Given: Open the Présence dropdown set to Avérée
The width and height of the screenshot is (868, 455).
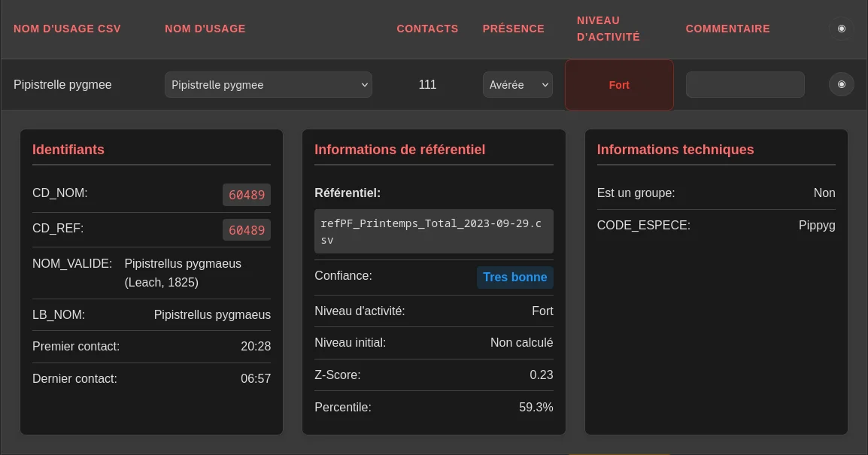Looking at the screenshot, I should pos(517,85).
